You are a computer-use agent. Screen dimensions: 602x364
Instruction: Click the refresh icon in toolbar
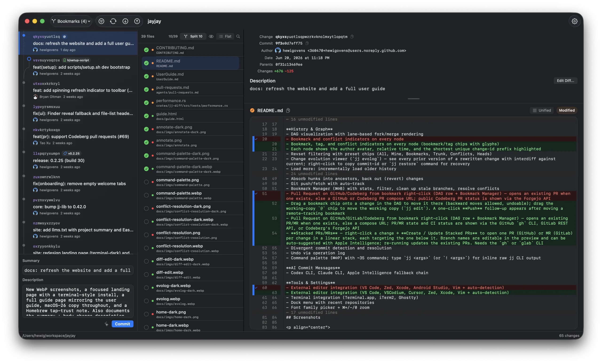[113, 21]
